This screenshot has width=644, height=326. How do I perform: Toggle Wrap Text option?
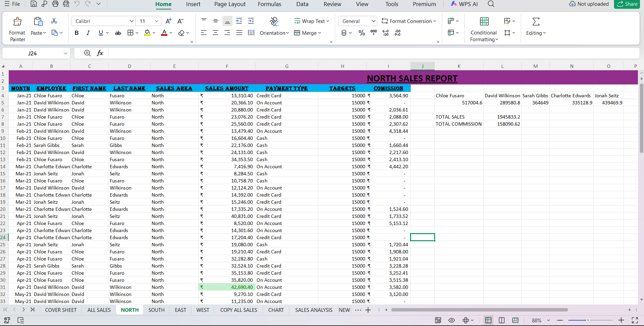click(x=311, y=21)
